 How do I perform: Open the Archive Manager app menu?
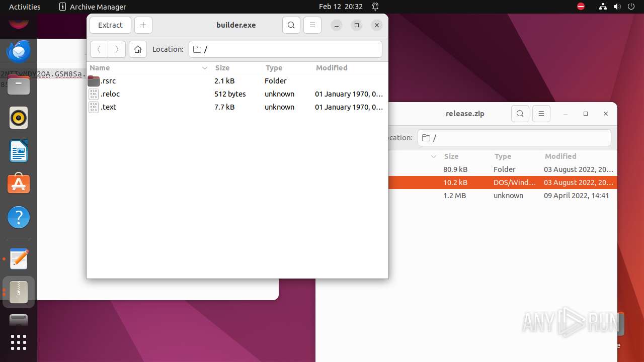coord(93,7)
